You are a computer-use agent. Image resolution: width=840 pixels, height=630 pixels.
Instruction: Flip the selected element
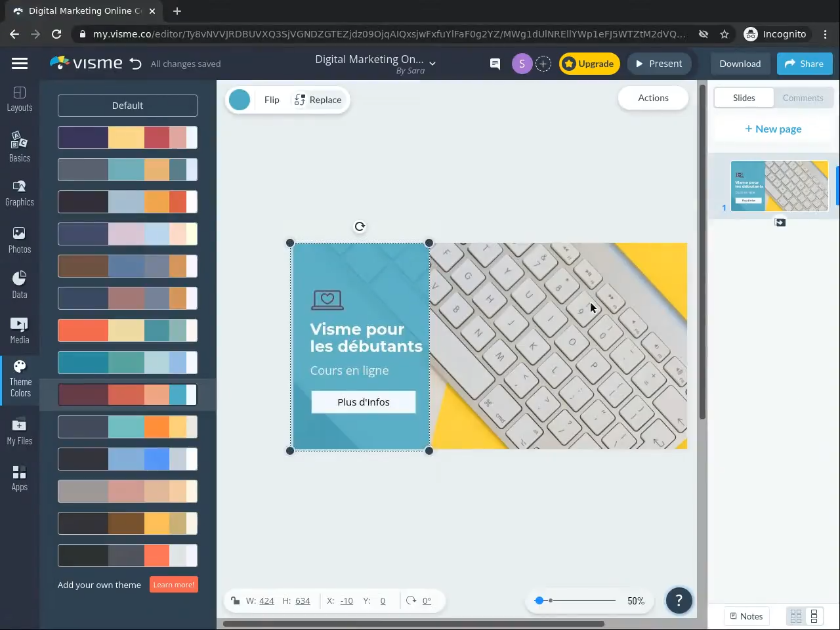272,100
